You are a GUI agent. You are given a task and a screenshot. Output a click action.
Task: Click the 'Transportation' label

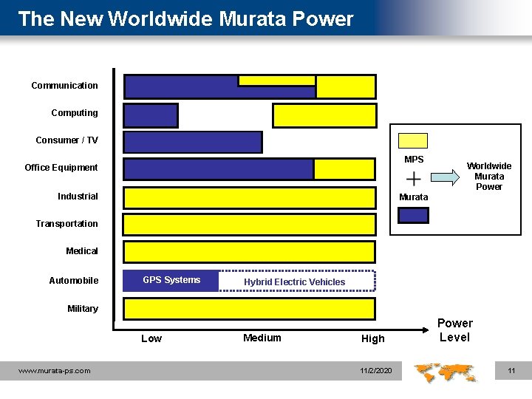point(66,224)
